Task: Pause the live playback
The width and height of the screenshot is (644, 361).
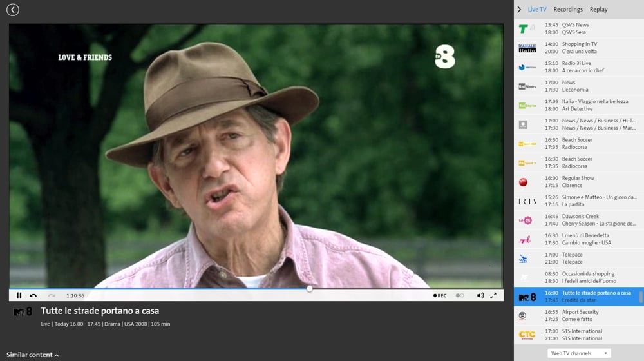Action: pos(19,295)
